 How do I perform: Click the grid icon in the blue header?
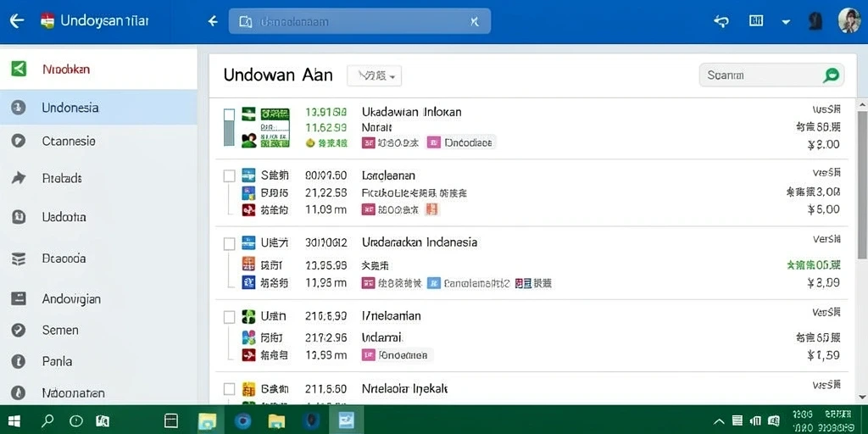755,21
